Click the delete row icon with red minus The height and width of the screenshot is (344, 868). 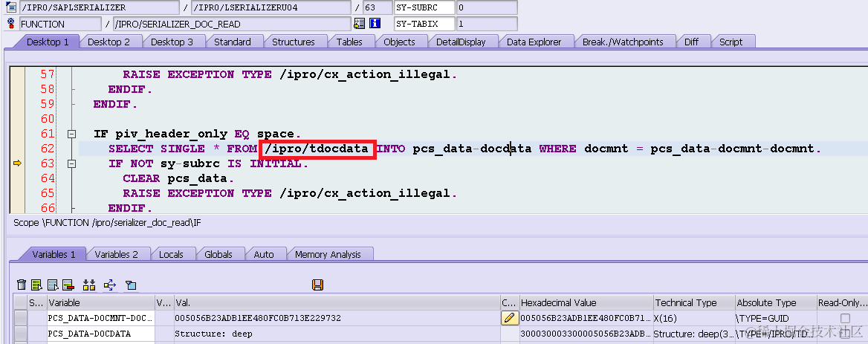(x=68, y=285)
